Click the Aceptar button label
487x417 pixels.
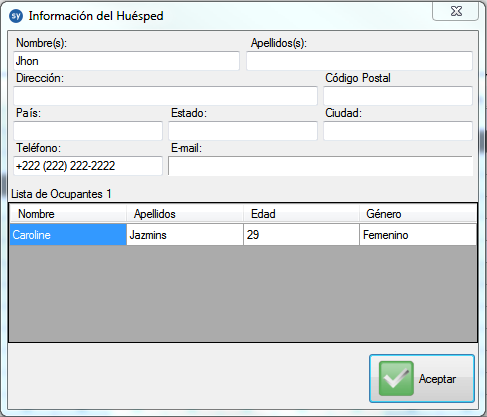437,379
